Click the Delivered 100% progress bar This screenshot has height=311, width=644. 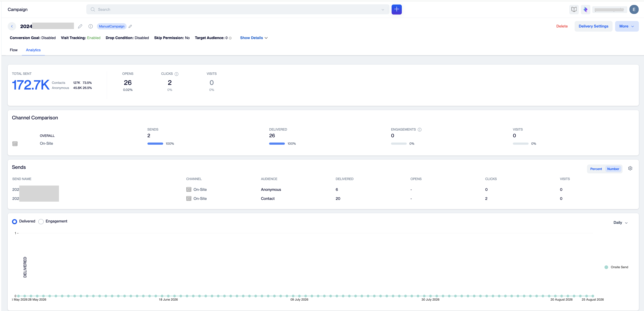tap(277, 144)
